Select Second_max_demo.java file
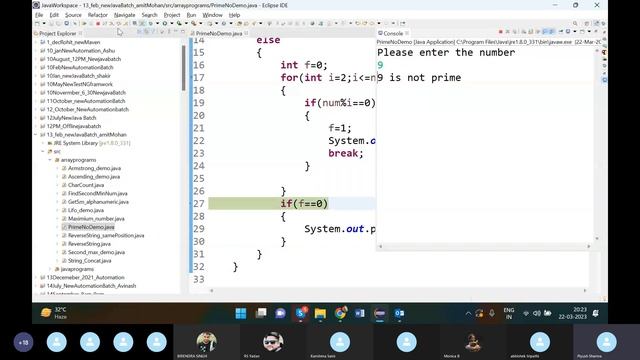Screen dimensions: 640x360 click(96, 252)
